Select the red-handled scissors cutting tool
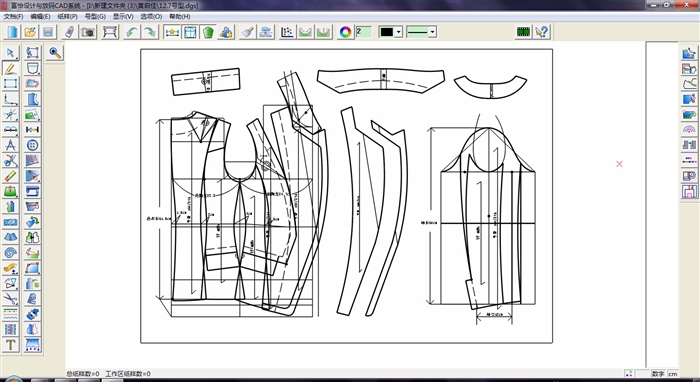 (11, 160)
